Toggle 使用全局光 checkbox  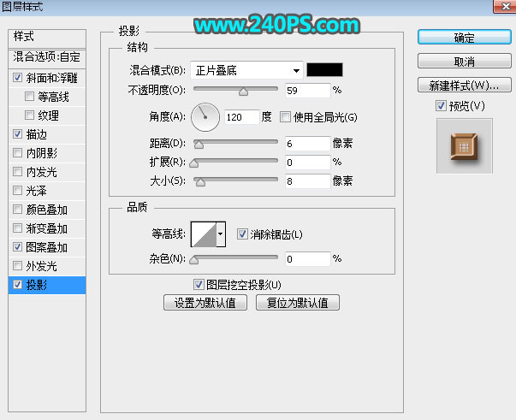286,117
